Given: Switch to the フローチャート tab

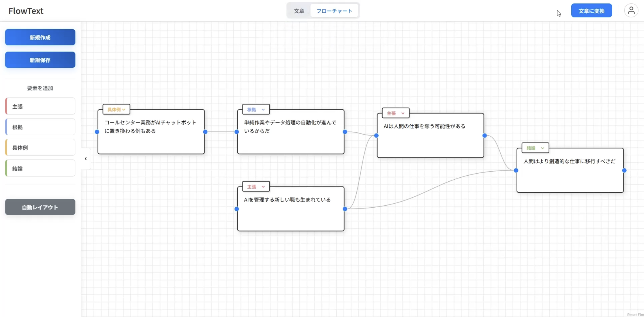Looking at the screenshot, I should (334, 11).
